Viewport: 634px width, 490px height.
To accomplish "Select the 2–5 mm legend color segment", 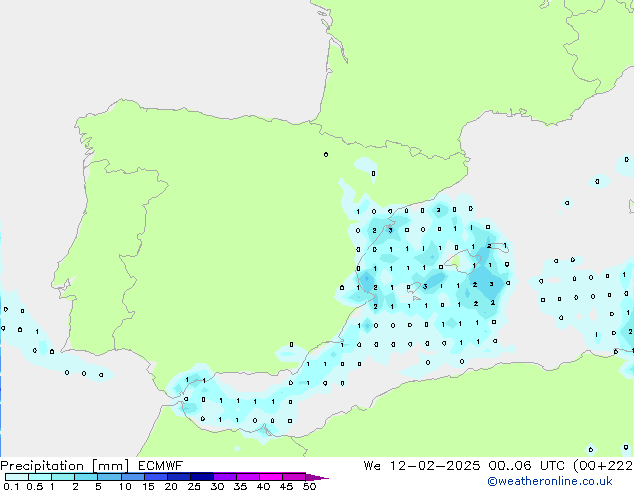I will tap(86, 477).
